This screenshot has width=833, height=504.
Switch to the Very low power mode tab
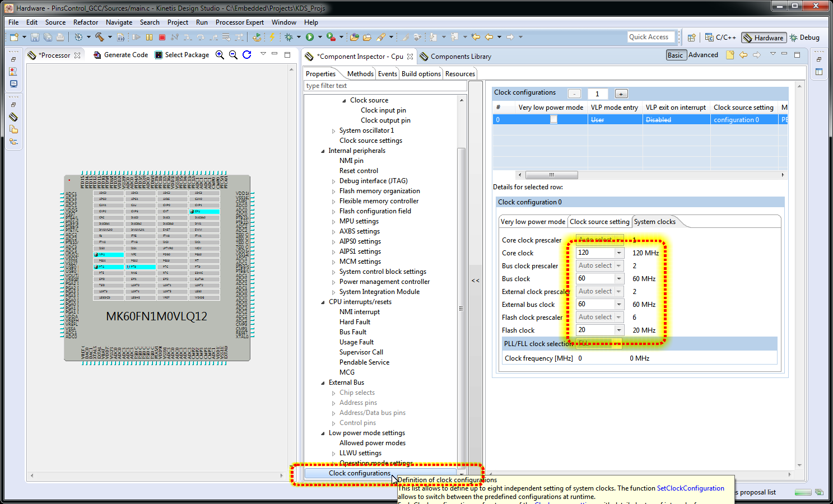tap(533, 222)
